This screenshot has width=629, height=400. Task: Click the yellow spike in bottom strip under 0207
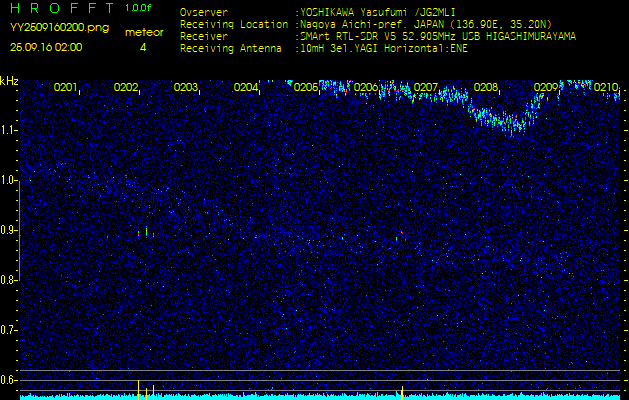[x=401, y=389]
